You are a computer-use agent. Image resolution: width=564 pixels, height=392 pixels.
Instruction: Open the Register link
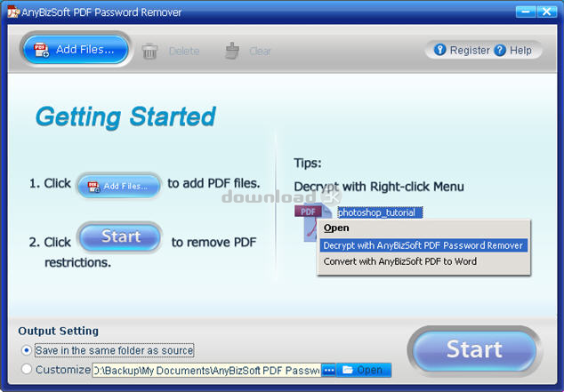pyautogui.click(x=470, y=51)
